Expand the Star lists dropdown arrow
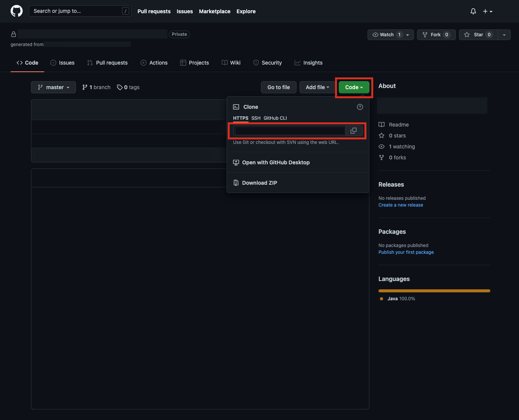 click(x=504, y=35)
